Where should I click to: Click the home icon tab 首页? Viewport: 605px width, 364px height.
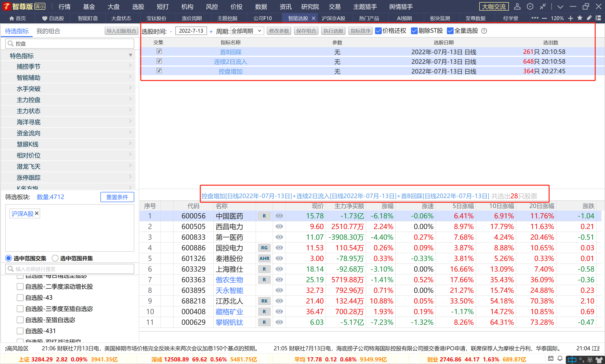pyautogui.click(x=17, y=18)
